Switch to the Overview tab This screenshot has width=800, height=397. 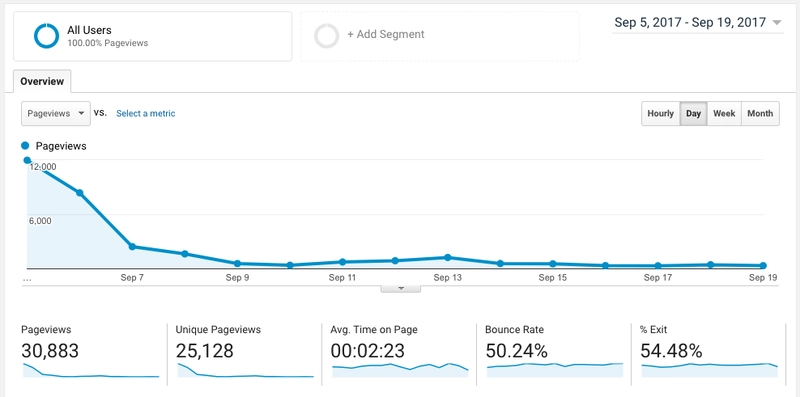click(42, 82)
